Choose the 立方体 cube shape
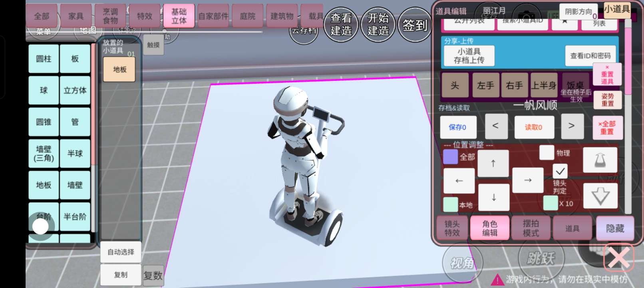Viewport: 644px width, 288px height. (75, 90)
